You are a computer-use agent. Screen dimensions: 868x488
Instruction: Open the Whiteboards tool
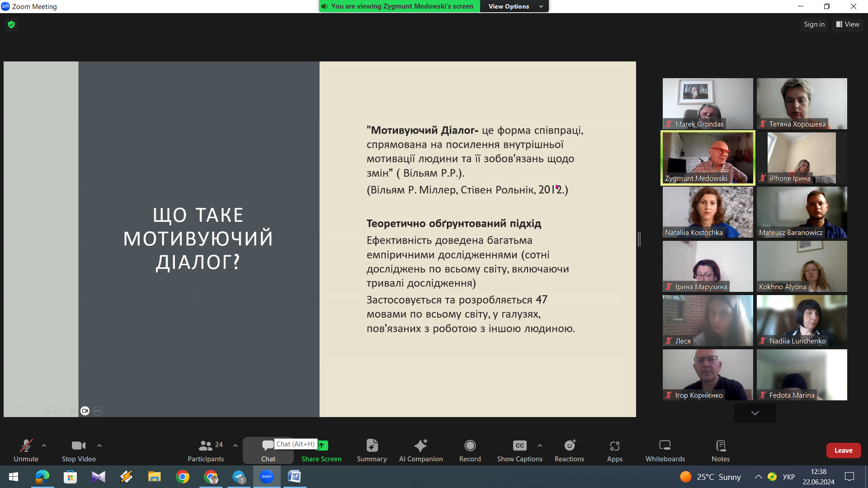(665, 450)
